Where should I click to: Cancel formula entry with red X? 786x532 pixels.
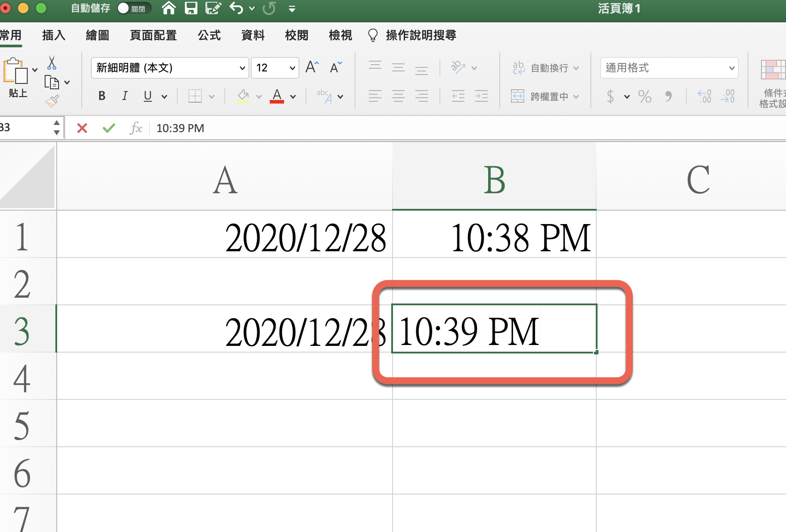(x=82, y=129)
